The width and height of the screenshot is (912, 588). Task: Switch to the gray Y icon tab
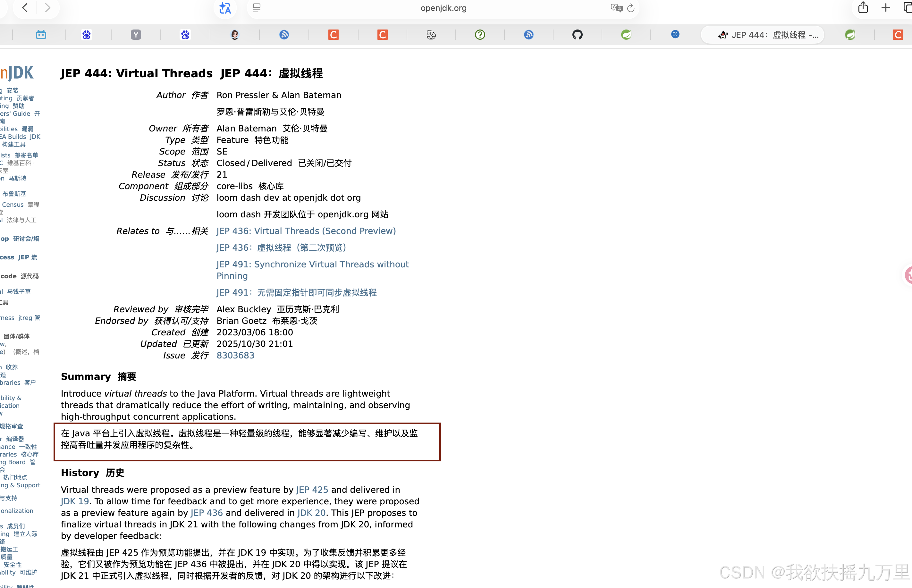136,35
